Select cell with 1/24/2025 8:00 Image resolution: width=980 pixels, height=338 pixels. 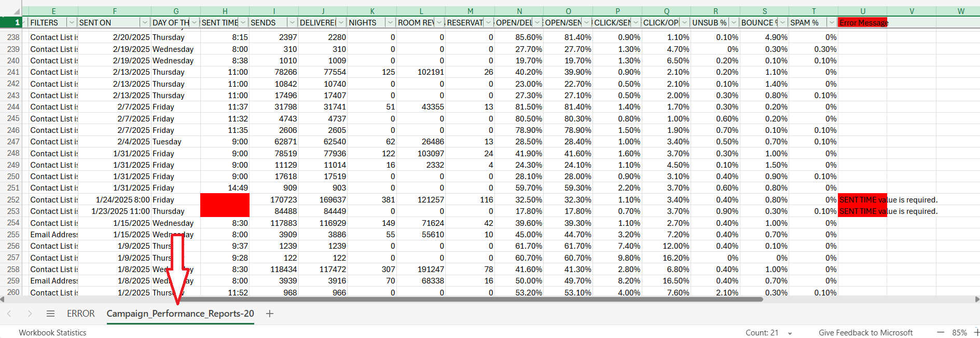click(115, 199)
